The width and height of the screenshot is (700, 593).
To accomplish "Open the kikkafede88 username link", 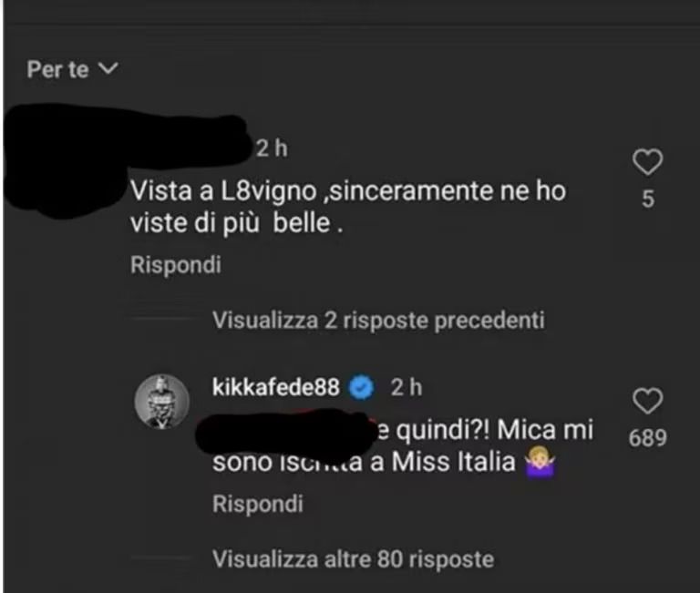I will [276, 387].
